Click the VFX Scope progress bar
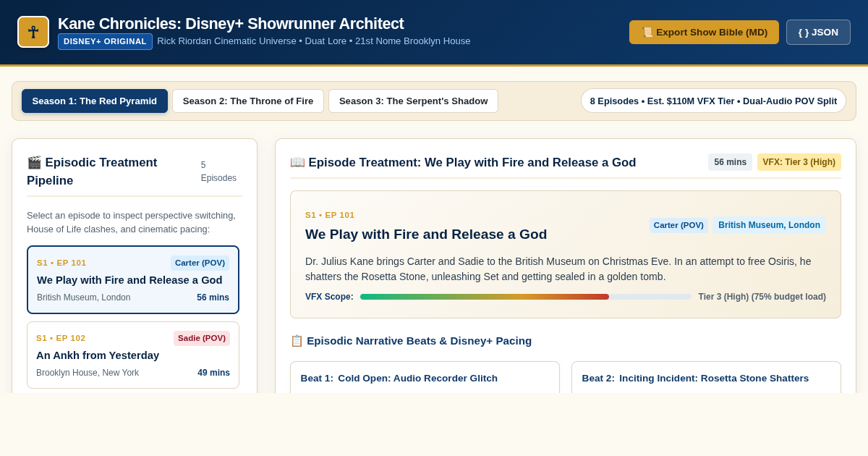 [x=526, y=297]
